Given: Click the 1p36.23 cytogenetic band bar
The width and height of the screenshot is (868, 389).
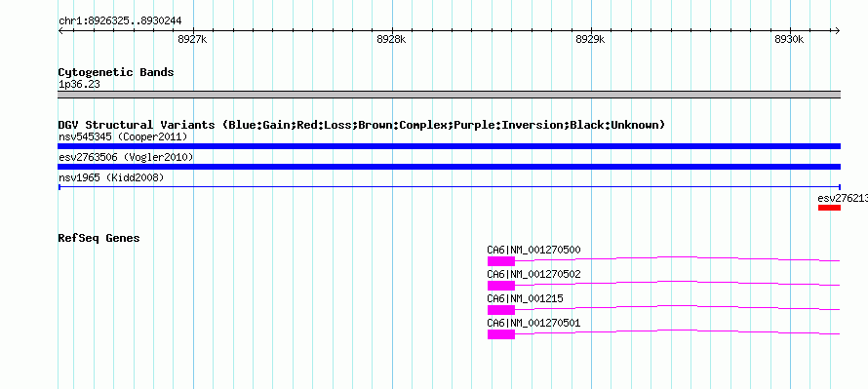Looking at the screenshot, I should tap(449, 94).
